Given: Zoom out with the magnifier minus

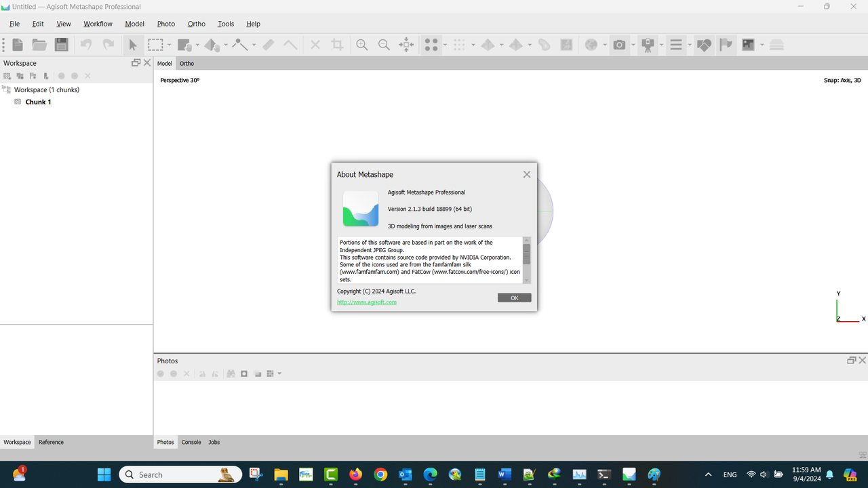Looking at the screenshot, I should tap(384, 45).
